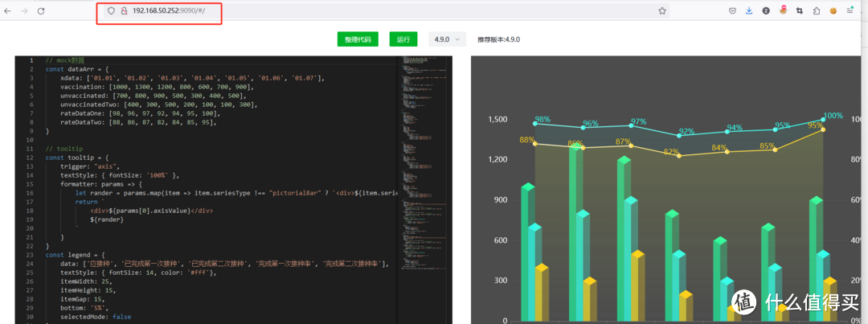This screenshot has width=868, height=324.
Task: Open the extensions puzzle icon
Action: pos(816,11)
